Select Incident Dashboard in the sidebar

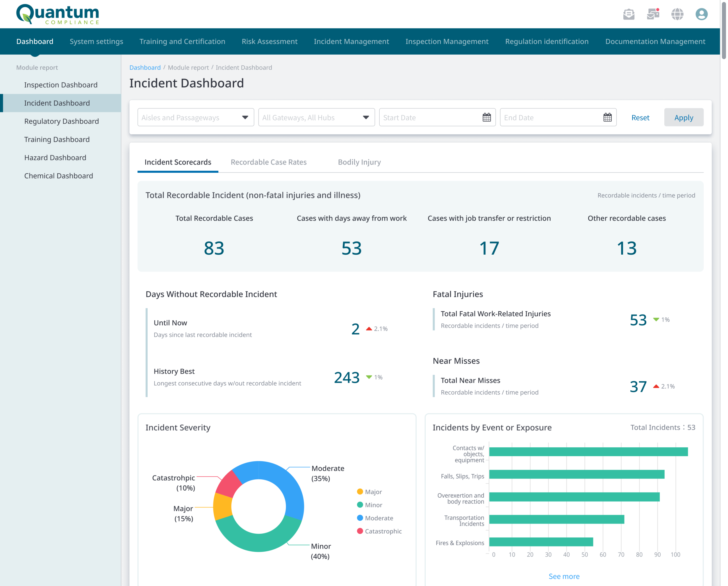click(x=61, y=103)
